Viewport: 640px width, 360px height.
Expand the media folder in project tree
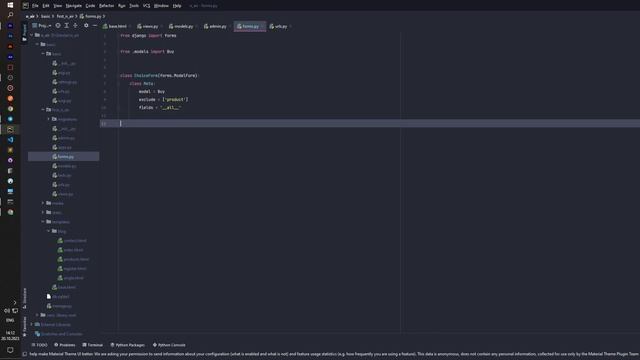[x=43, y=203]
